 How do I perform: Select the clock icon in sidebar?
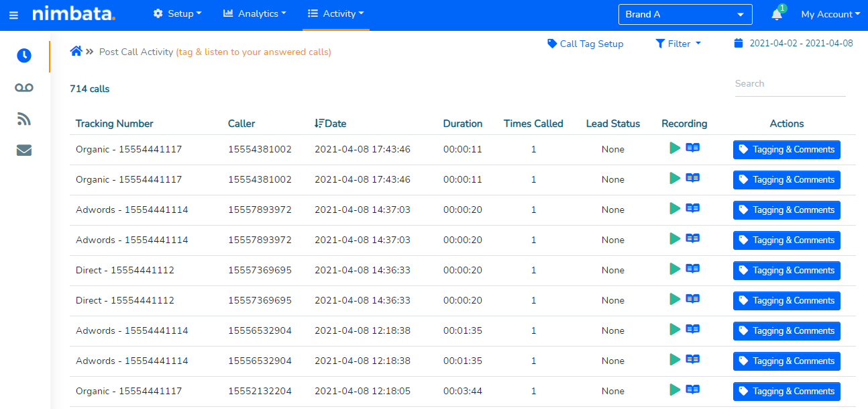[24, 56]
